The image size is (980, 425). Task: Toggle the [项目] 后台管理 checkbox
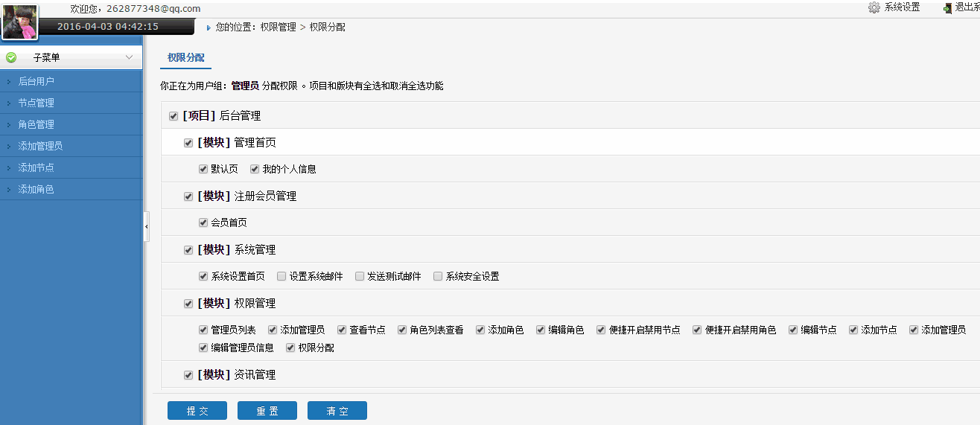(x=174, y=116)
